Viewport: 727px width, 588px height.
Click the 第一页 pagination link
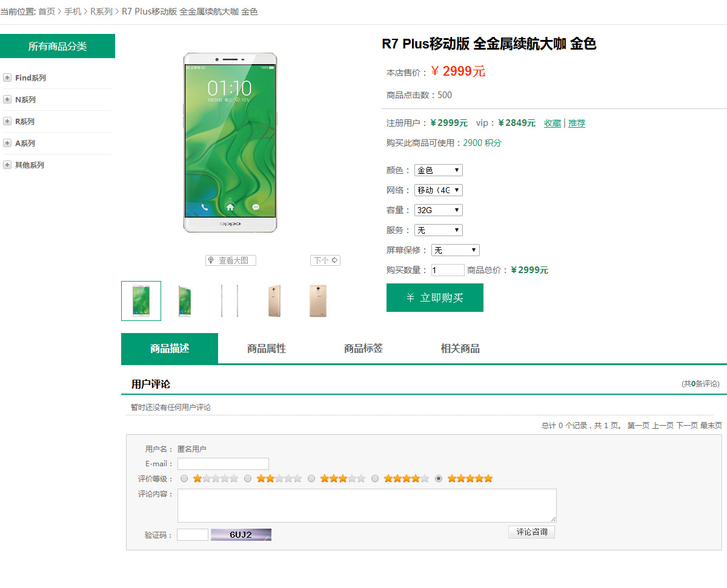coord(638,426)
